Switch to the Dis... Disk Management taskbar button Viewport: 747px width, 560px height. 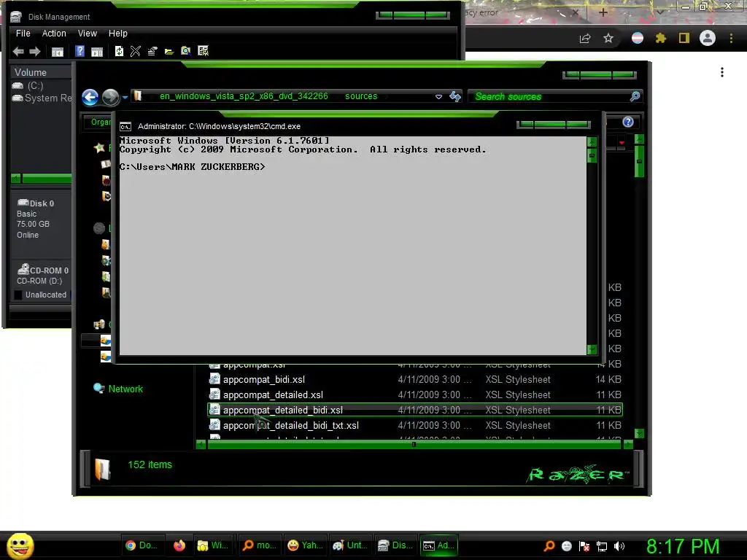[395, 545]
